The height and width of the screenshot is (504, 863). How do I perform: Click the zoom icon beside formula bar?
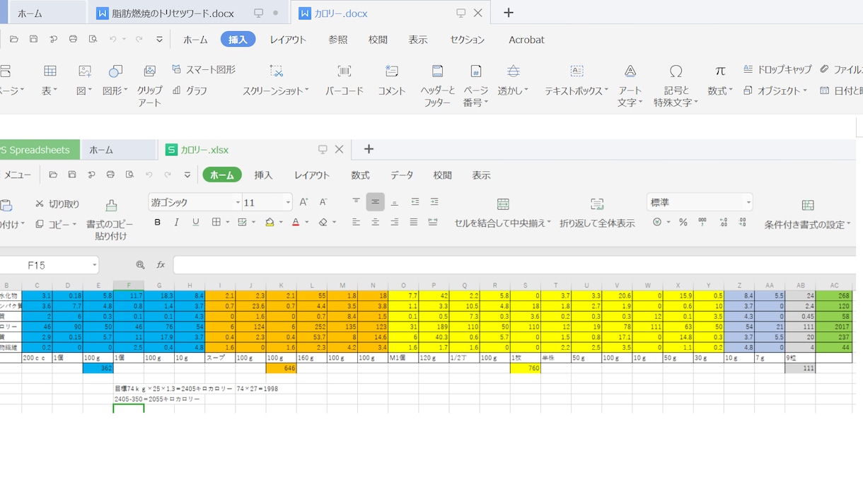140,264
